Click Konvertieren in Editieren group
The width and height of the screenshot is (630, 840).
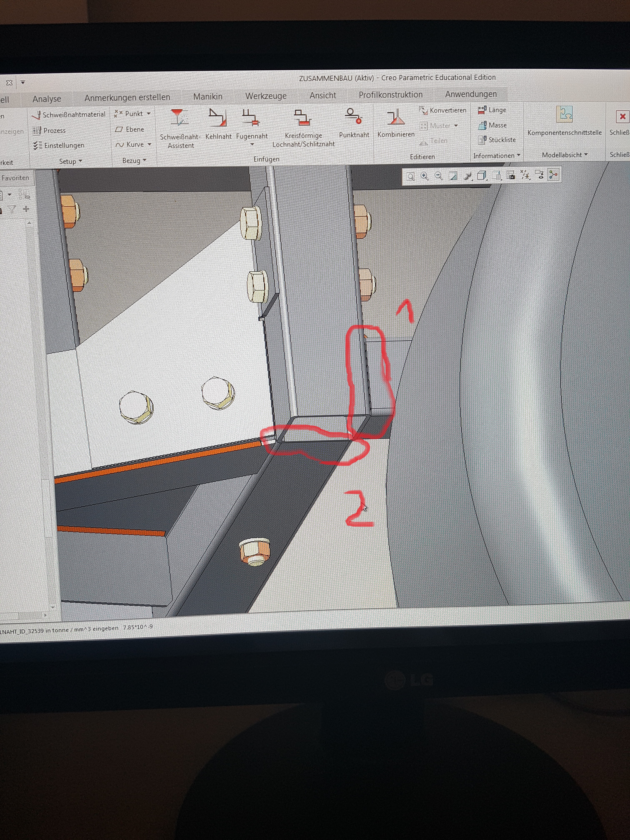click(x=443, y=110)
